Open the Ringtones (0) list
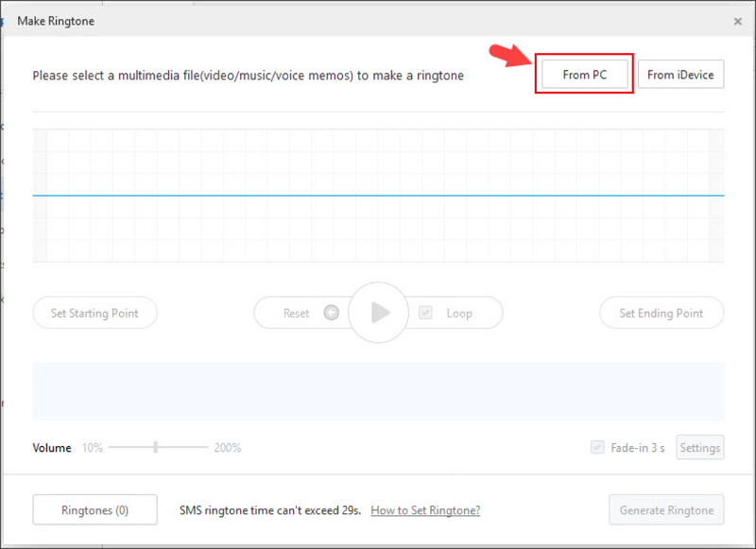 click(94, 510)
